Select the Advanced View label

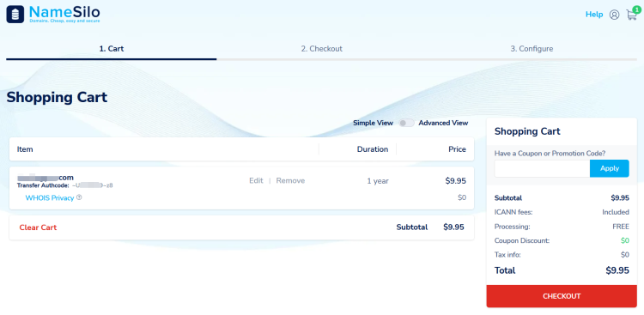coord(443,123)
